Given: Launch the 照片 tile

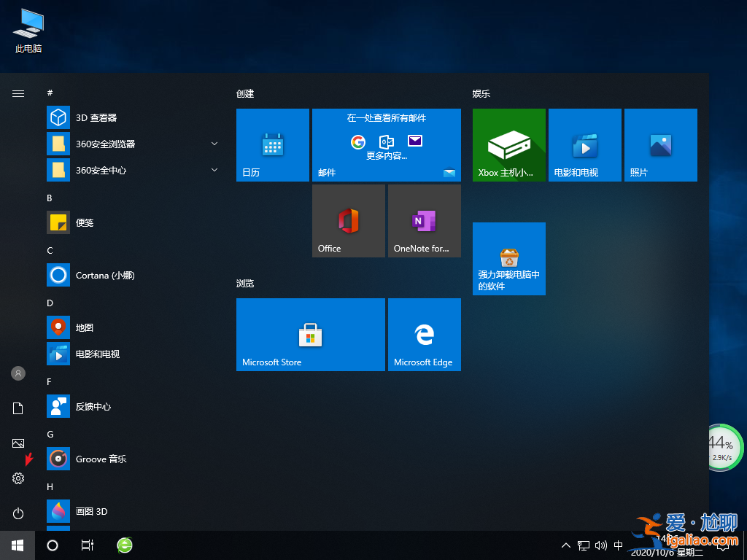Looking at the screenshot, I should click(660, 144).
